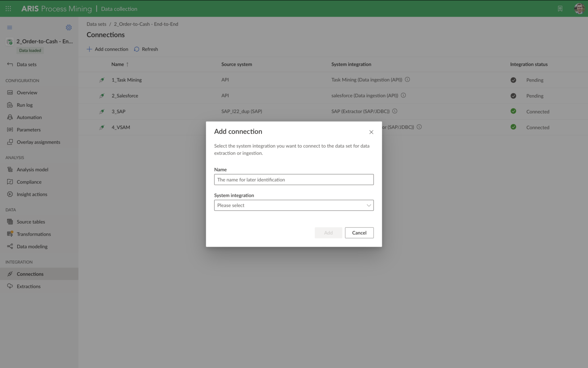
Task: Open the Run log section
Action: [25, 105]
